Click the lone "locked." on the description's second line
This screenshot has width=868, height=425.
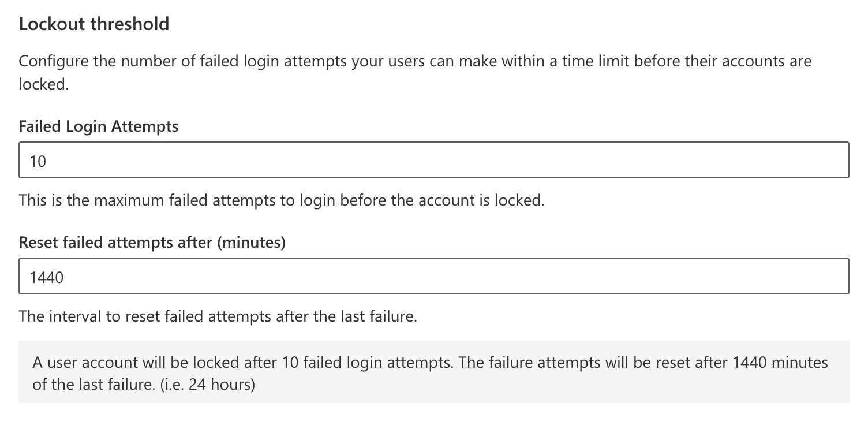tap(44, 84)
